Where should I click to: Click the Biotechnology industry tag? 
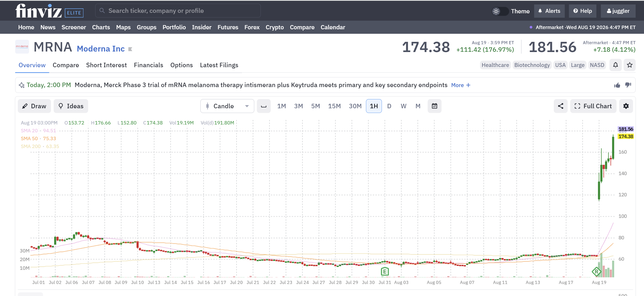click(x=532, y=65)
